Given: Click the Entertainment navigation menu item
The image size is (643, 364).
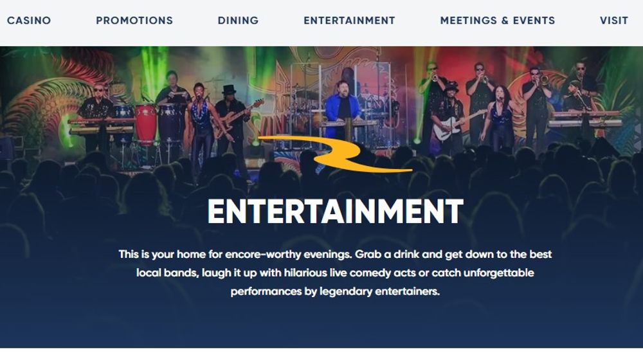Looking at the screenshot, I should [349, 21].
